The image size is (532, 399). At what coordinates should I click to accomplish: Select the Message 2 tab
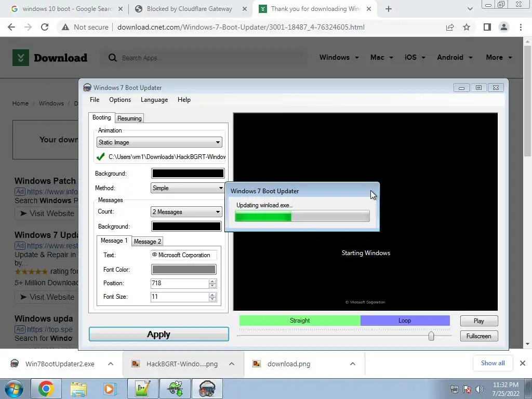click(147, 241)
